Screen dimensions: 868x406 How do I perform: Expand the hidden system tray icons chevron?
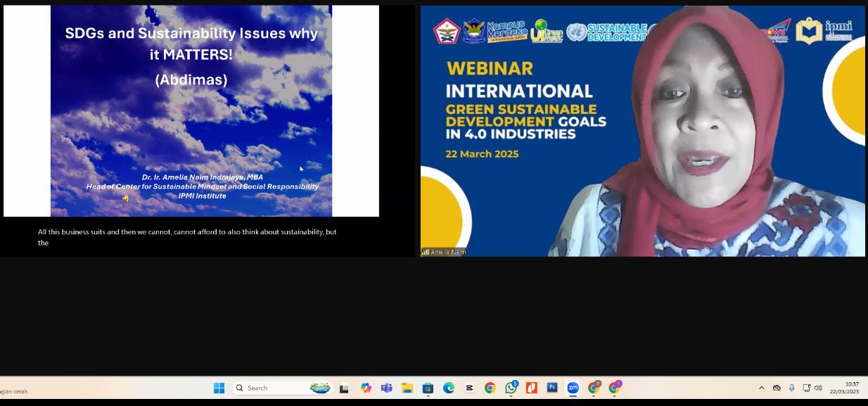point(761,388)
